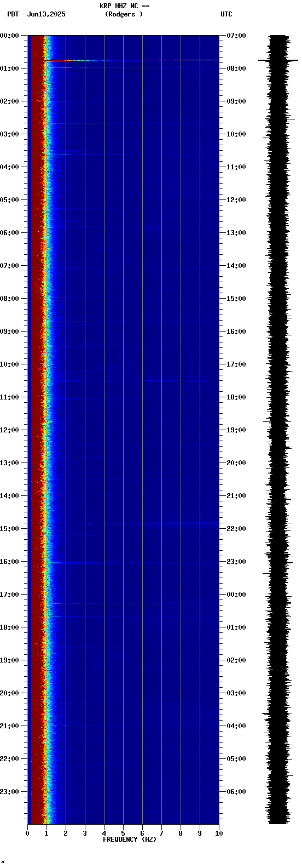This screenshot has width=302, height=868.
Task: Select the '03:00' UTC axis time label
Action: [236, 693]
